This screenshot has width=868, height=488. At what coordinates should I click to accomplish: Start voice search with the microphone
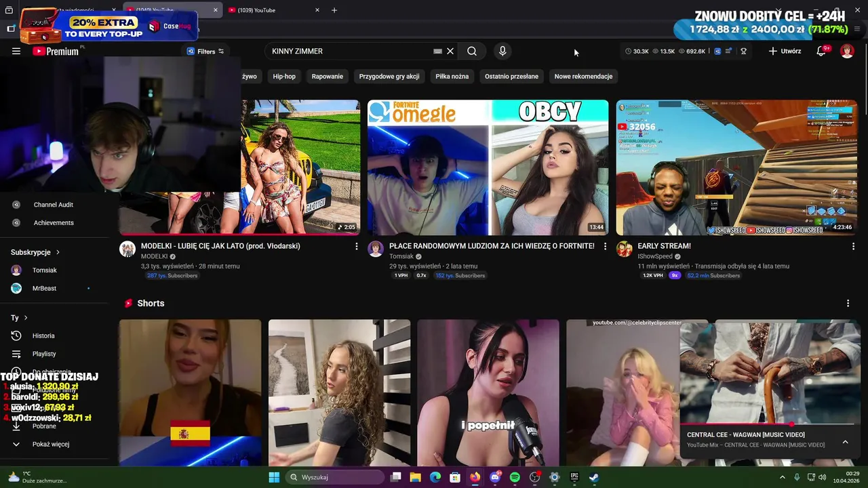(x=502, y=51)
